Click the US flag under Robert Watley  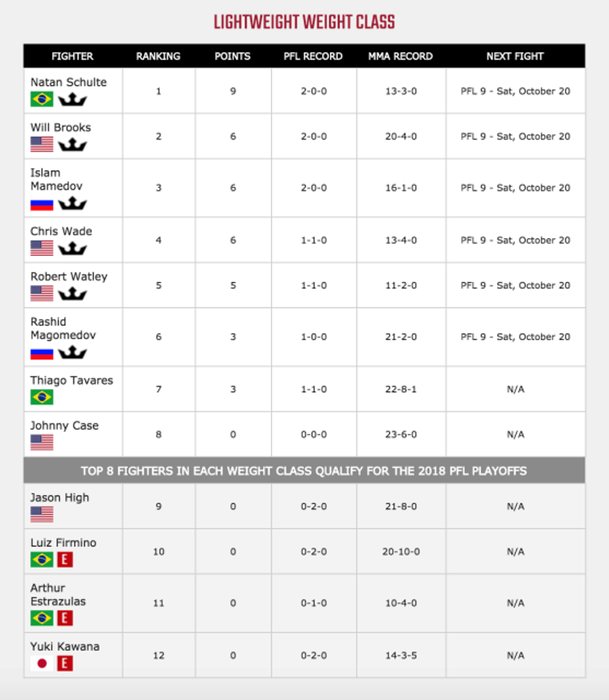pos(41,293)
